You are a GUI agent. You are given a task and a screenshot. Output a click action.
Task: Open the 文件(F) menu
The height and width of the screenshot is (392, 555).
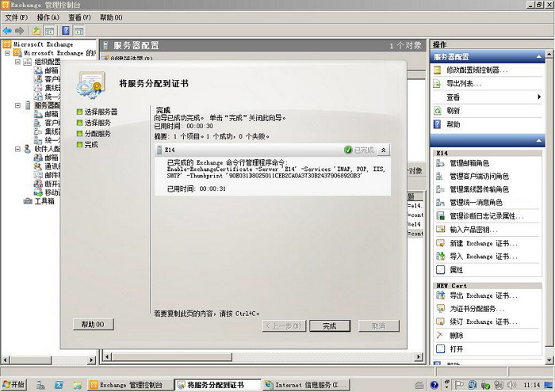tap(16, 17)
